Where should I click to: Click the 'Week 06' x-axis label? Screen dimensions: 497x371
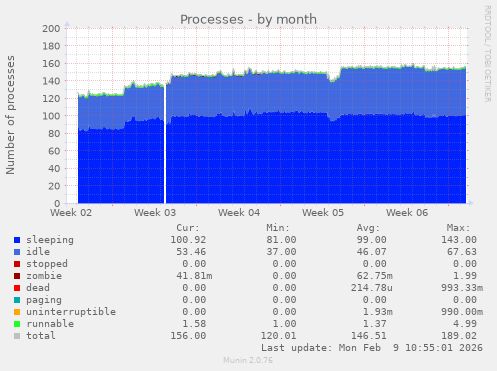point(407,213)
